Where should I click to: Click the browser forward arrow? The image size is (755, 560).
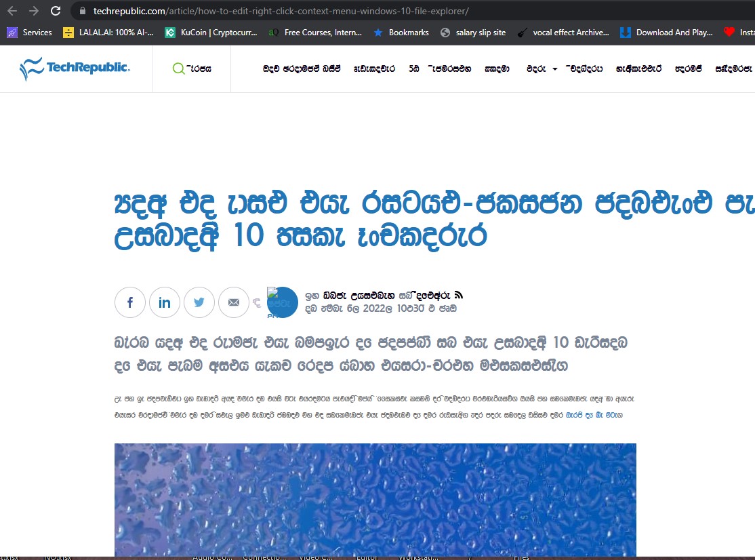click(34, 11)
